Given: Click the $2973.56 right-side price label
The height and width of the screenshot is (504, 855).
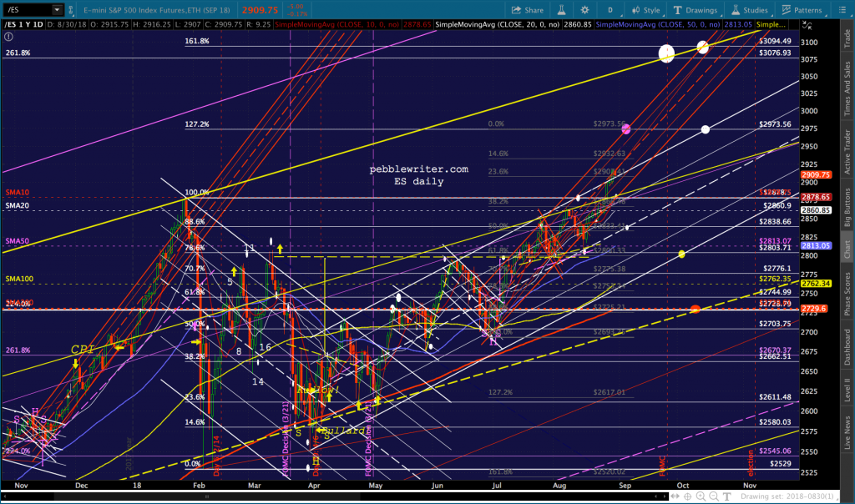Looking at the screenshot, I should pos(775,124).
